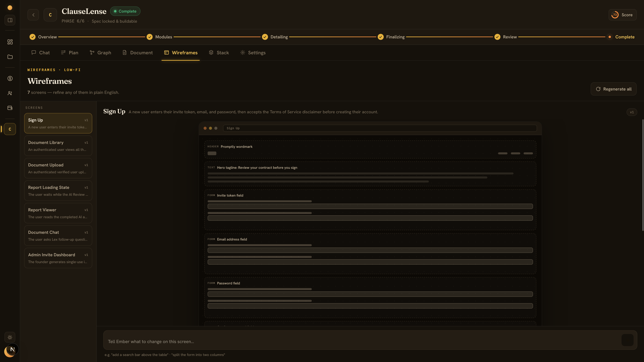Click the send button in prompt box

tap(628, 340)
